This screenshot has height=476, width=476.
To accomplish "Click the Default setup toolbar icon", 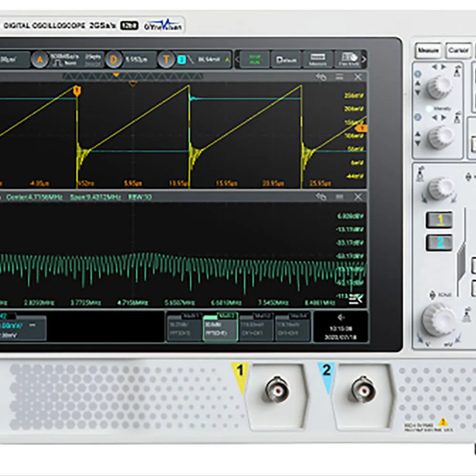I will coord(286,60).
